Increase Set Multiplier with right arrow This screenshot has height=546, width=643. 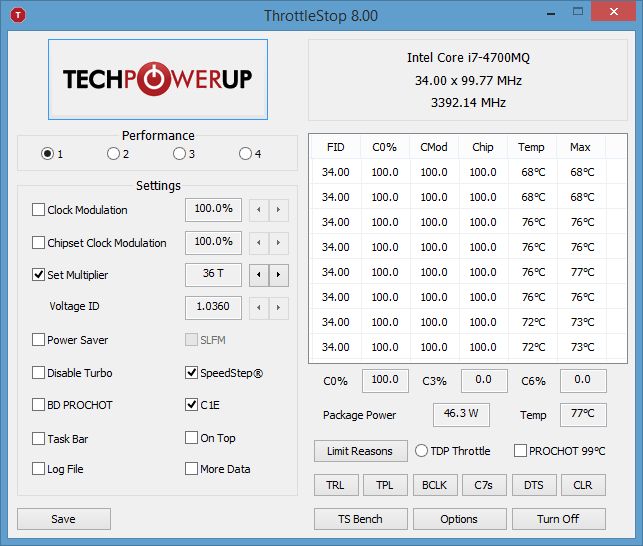click(278, 275)
